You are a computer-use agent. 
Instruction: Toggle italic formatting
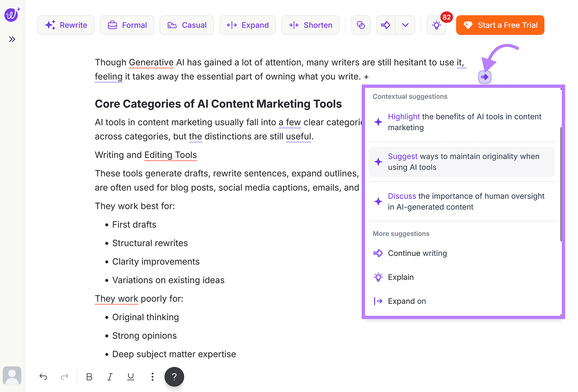point(110,377)
